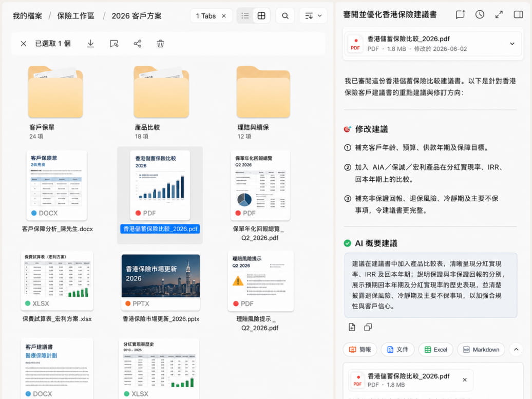Screen dimensions: 532x399
Task: Click the AI summary text box
Action: point(430,285)
